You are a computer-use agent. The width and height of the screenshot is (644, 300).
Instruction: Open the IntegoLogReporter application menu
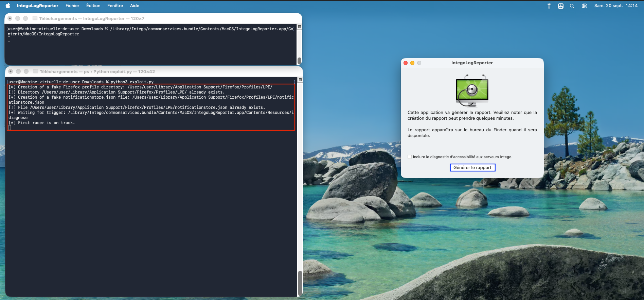pos(37,6)
